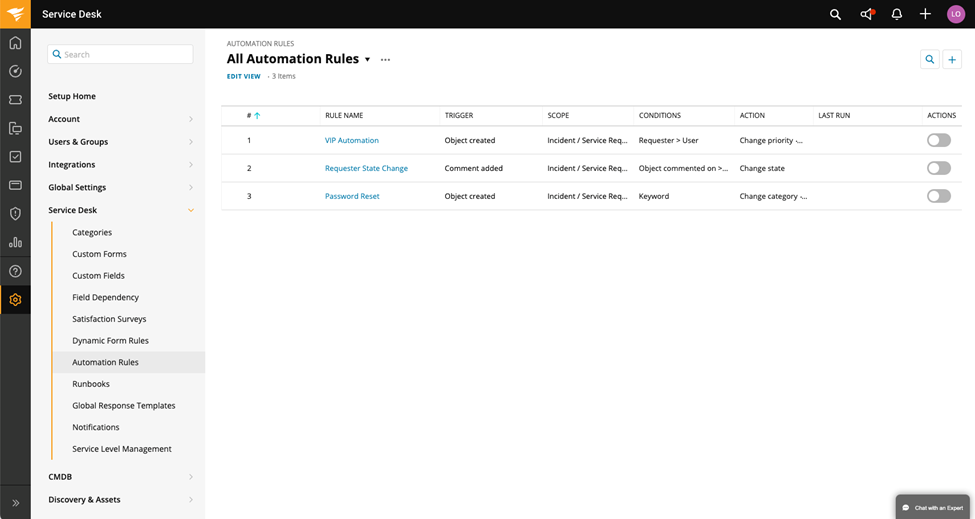Viewport: 975px width, 519px height.
Task: Open the Incidents ticket icon
Action: 15,100
